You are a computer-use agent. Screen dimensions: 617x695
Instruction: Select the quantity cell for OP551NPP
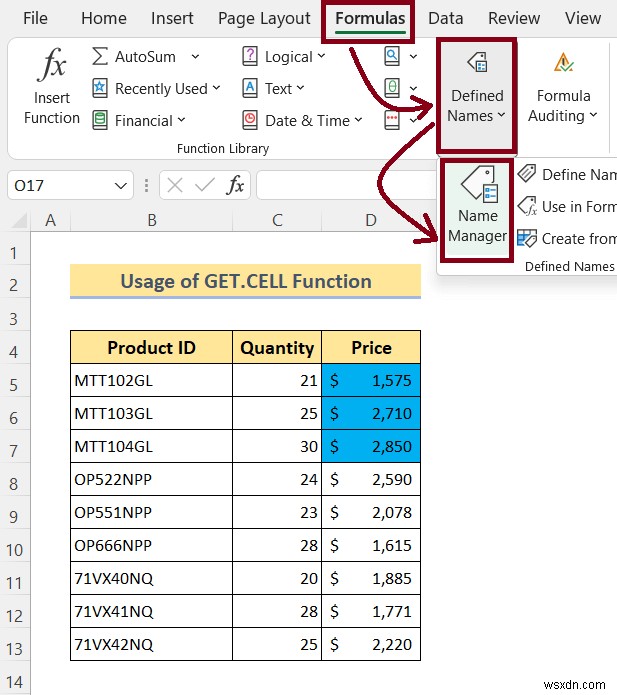pyautogui.click(x=277, y=512)
